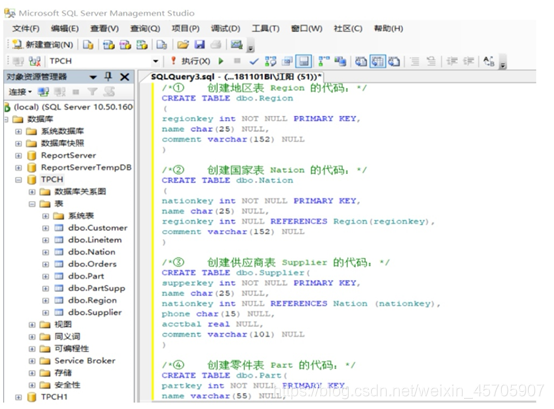This screenshot has height=409, width=554.
Task: Parse the query with the blue checkmark
Action: 254,61
